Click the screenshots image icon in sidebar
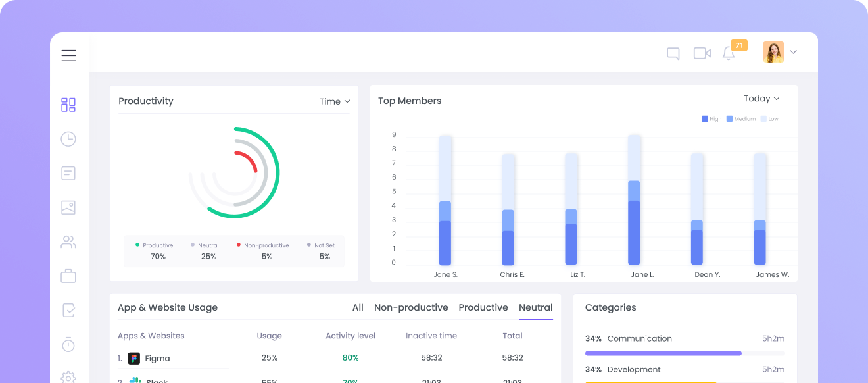This screenshot has height=383, width=868. point(68,207)
